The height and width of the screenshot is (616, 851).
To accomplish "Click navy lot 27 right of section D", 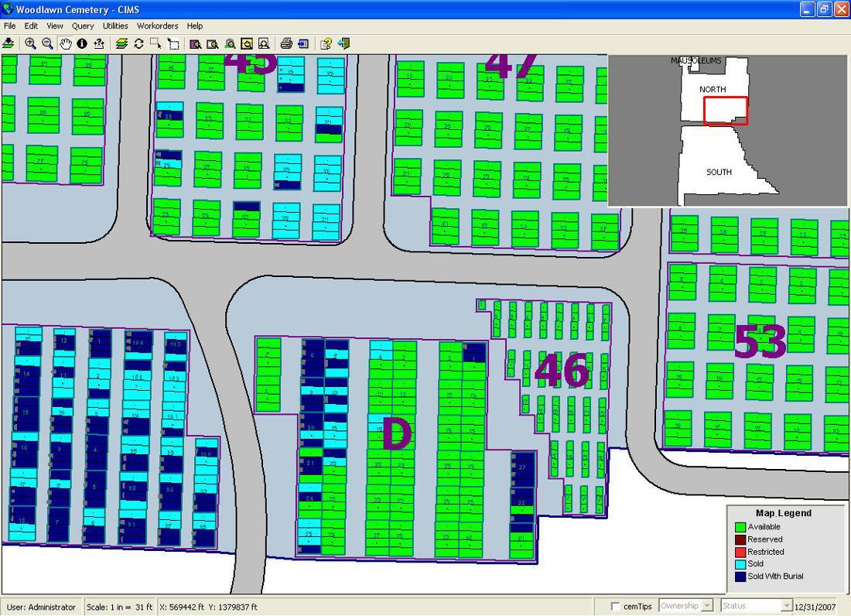I will pos(523,469).
